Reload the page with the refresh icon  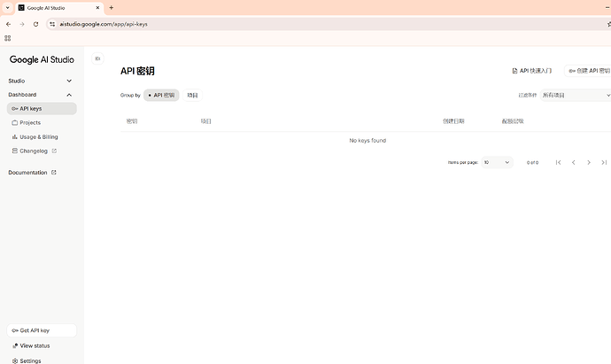[x=35, y=24]
